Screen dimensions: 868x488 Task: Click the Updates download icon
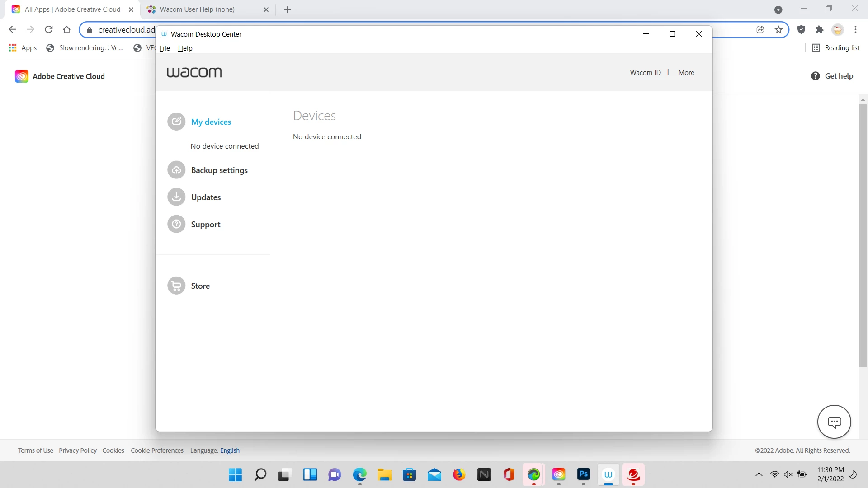click(176, 197)
